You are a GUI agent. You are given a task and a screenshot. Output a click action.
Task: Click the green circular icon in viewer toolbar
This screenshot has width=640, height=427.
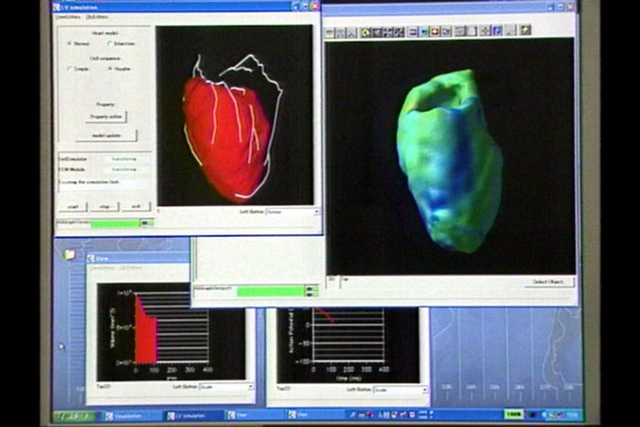(366, 32)
